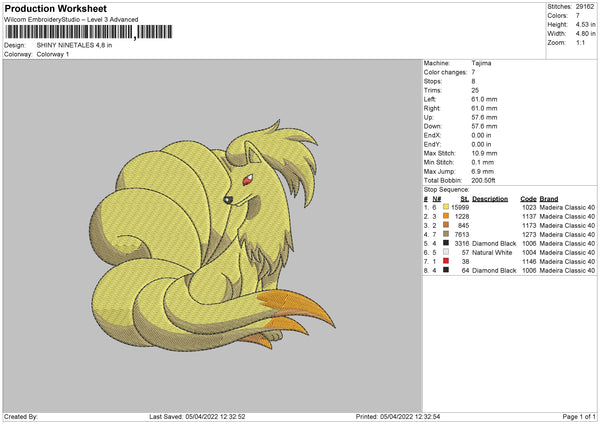Click the Natural White swatch
Viewport: 600px width, 424px height.
[x=446, y=252]
